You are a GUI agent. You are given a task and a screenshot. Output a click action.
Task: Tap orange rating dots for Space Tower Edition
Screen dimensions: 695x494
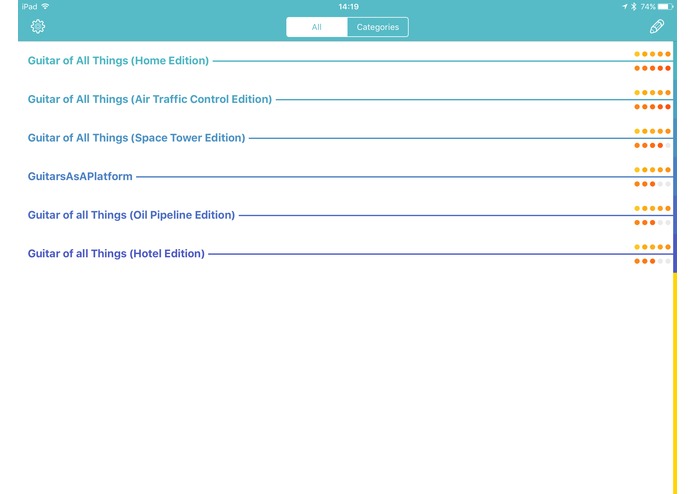tap(652, 145)
